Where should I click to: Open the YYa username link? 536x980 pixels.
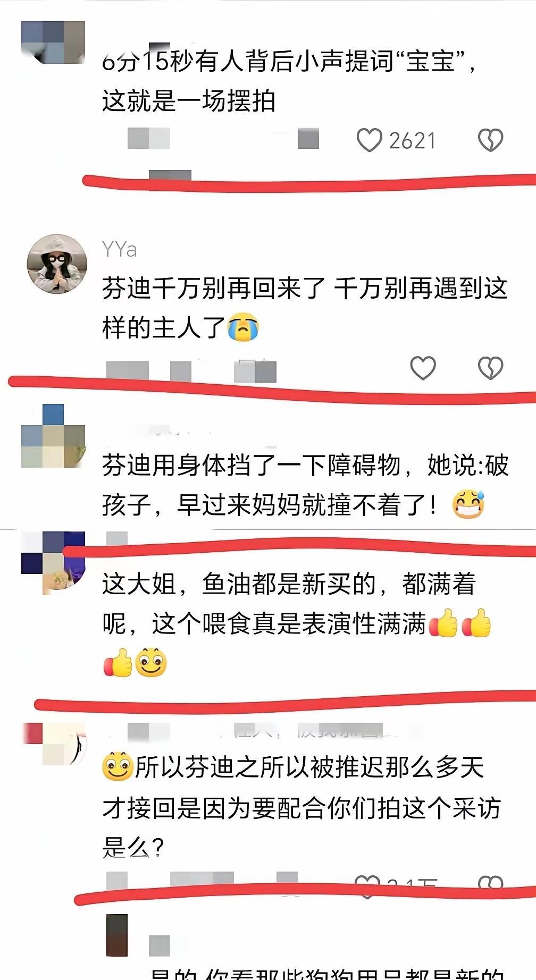(x=120, y=249)
